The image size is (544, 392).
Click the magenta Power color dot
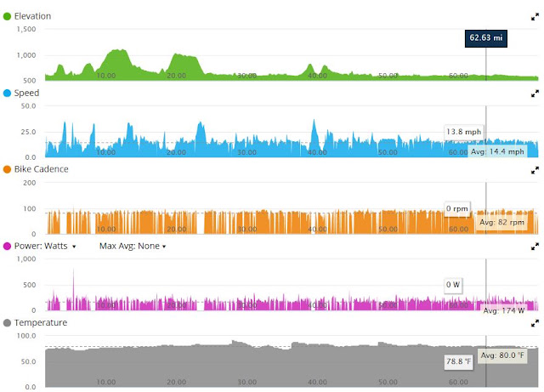click(7, 247)
